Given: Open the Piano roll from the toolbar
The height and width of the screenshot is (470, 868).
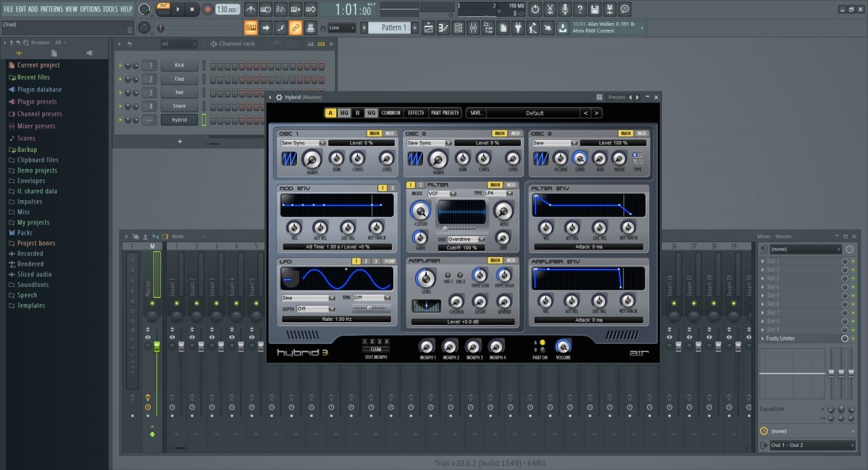Looking at the screenshot, I should [445, 27].
